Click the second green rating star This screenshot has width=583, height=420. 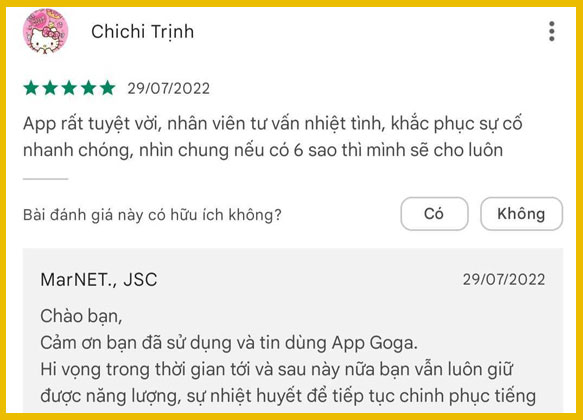[x=50, y=88]
